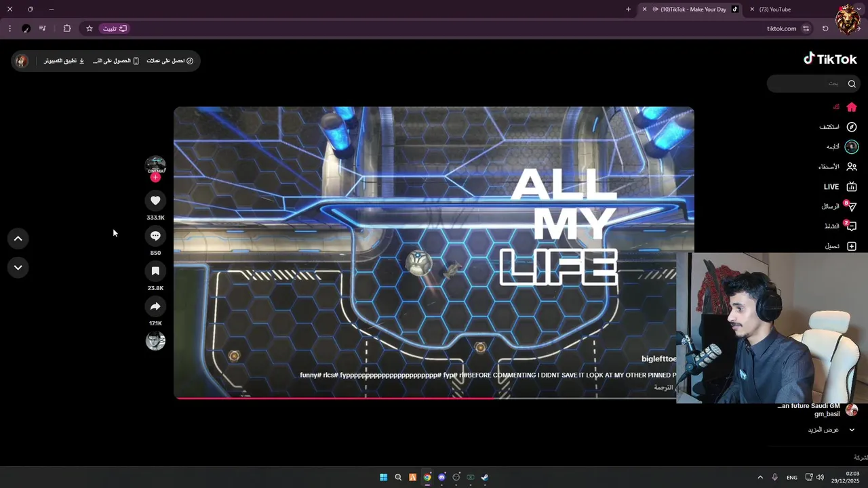Close the TikTok tab

point(644,9)
